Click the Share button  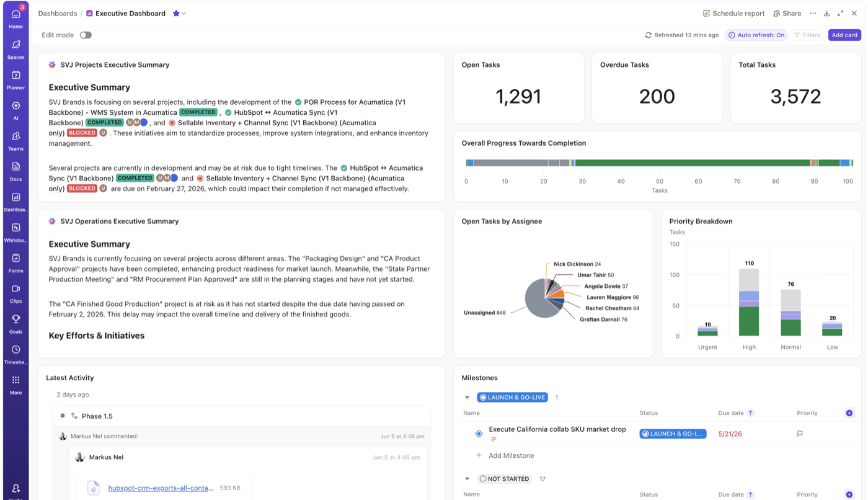(x=787, y=13)
